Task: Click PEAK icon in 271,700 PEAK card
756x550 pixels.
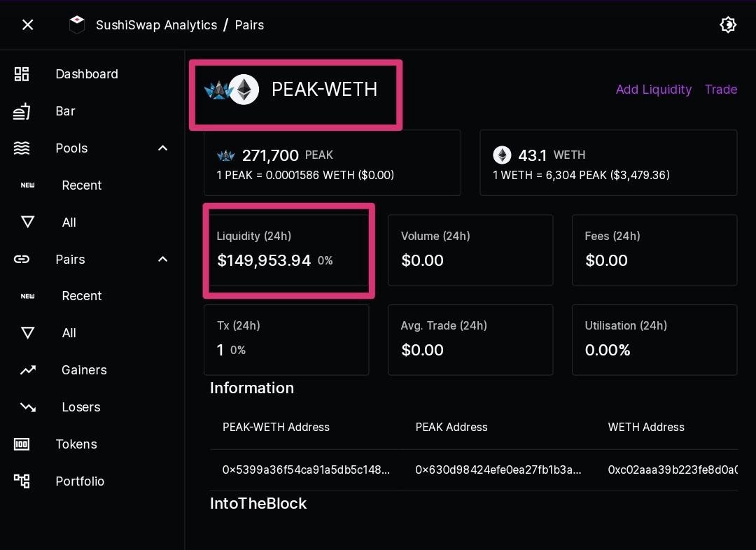Action: tap(226, 156)
